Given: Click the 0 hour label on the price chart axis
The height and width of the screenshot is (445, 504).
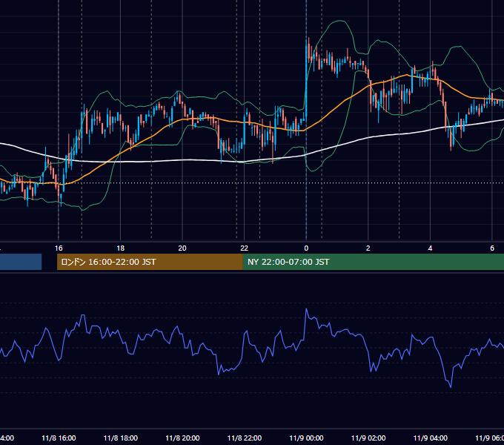Looking at the screenshot, I should pos(306,248).
